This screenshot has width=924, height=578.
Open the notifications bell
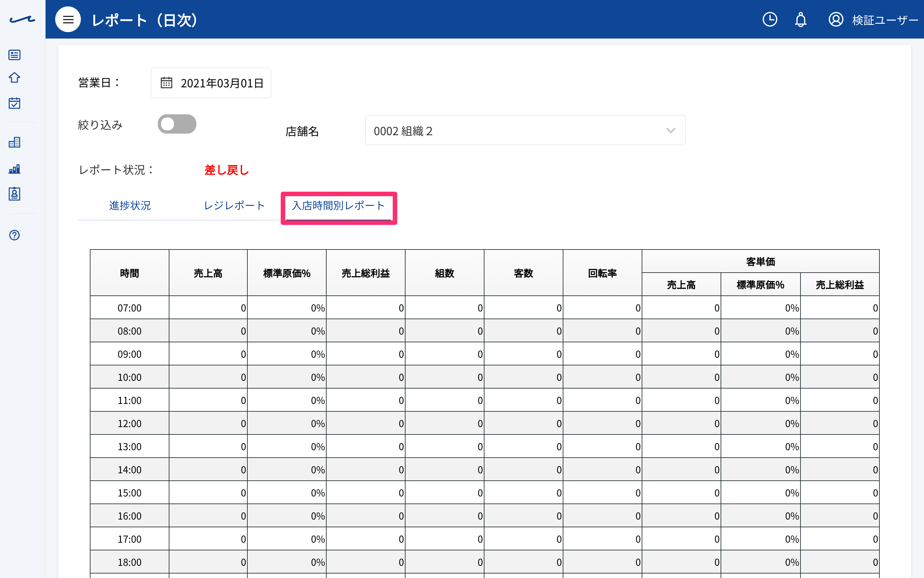[x=801, y=20]
